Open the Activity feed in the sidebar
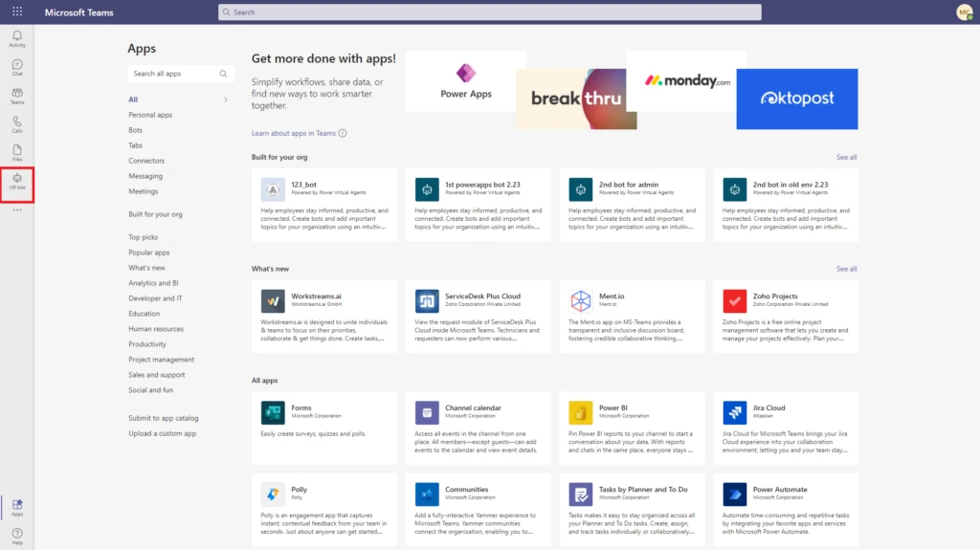980x550 pixels. click(17, 39)
